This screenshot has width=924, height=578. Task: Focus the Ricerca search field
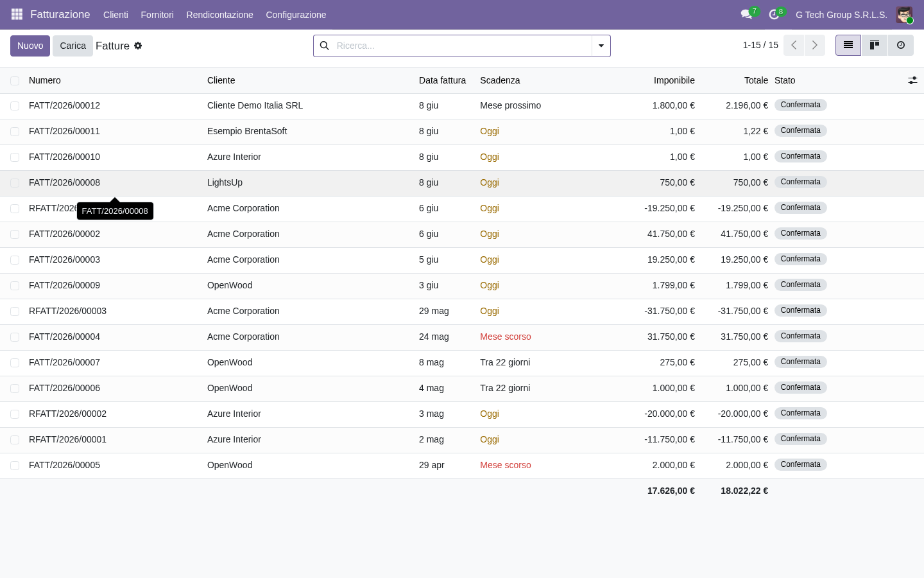coord(462,46)
